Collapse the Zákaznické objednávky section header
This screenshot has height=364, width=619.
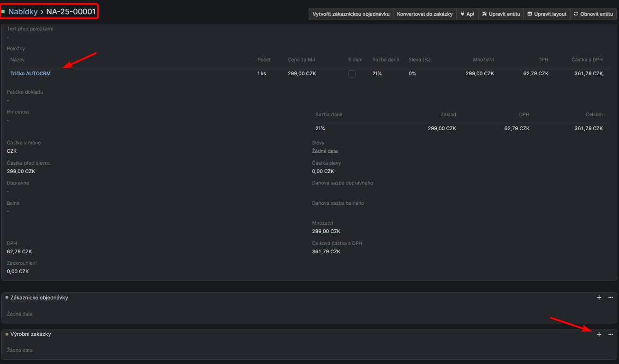(39, 298)
